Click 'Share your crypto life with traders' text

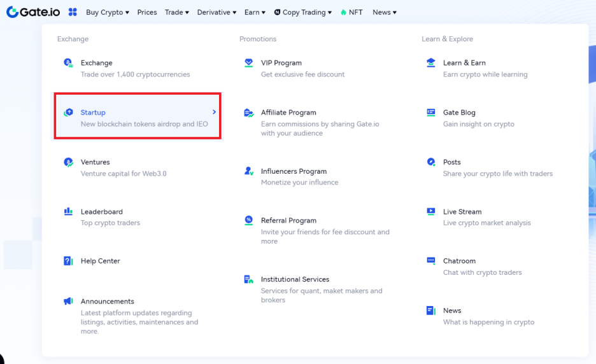pos(497,174)
